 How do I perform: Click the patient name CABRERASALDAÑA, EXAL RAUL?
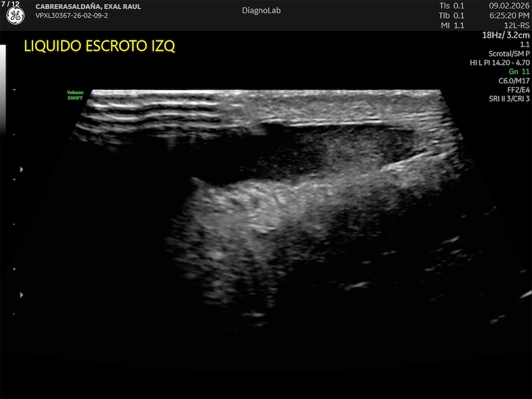point(88,7)
